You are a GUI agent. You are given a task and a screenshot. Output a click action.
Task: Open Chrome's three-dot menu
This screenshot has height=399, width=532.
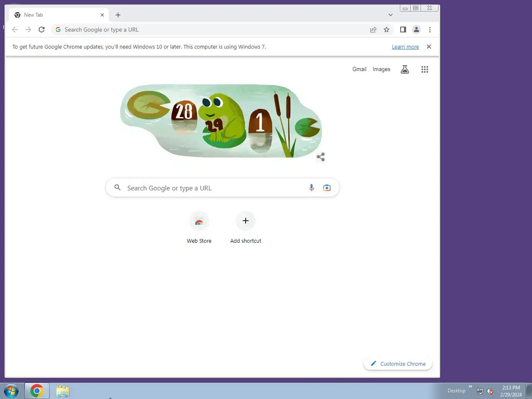point(430,30)
